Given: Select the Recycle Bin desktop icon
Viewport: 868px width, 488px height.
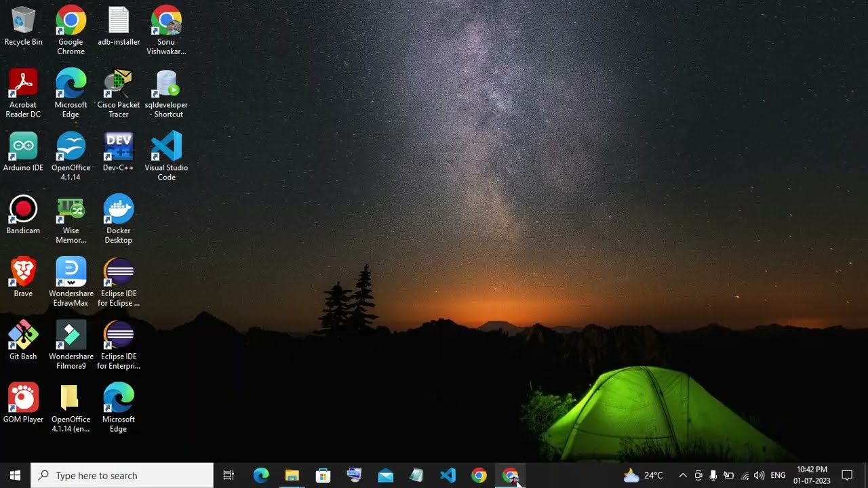Looking at the screenshot, I should pyautogui.click(x=23, y=26).
